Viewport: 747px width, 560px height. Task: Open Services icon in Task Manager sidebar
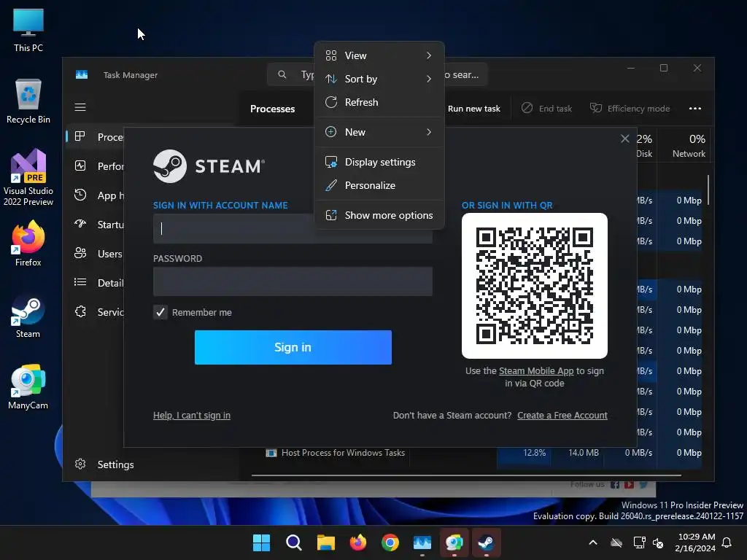pos(80,311)
